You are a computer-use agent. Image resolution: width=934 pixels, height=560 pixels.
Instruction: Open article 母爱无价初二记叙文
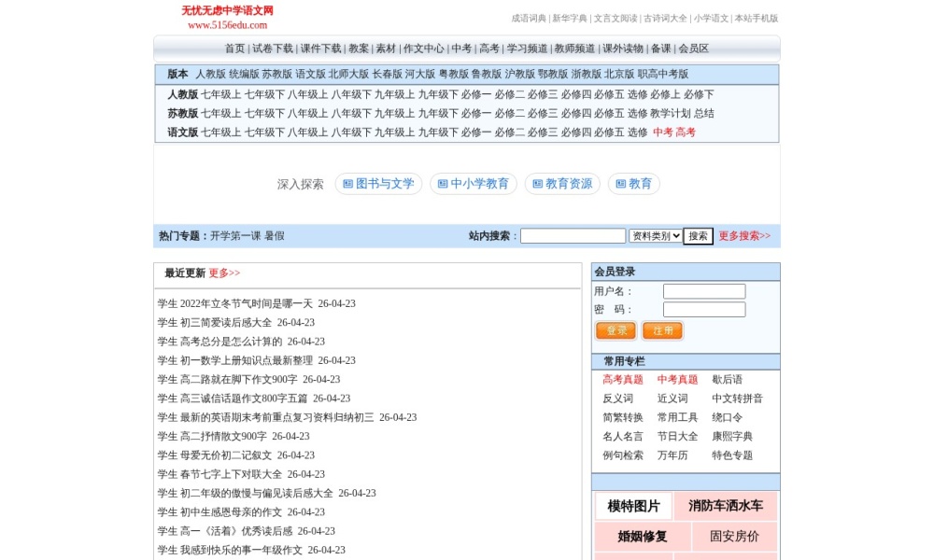226,455
